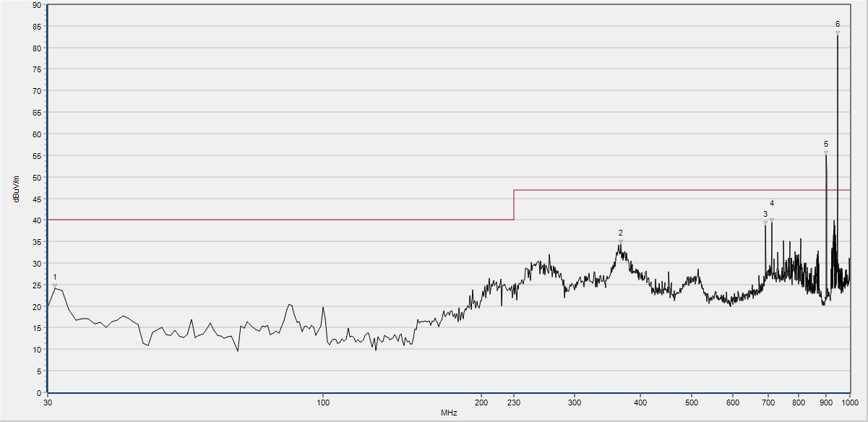Click the limit line vertical step at 230 MHz
This screenshot has width=868, height=422.
tap(514, 205)
